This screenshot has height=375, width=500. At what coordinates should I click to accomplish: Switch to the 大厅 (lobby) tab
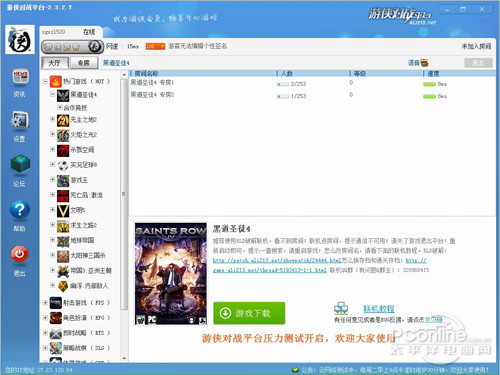click(x=55, y=63)
